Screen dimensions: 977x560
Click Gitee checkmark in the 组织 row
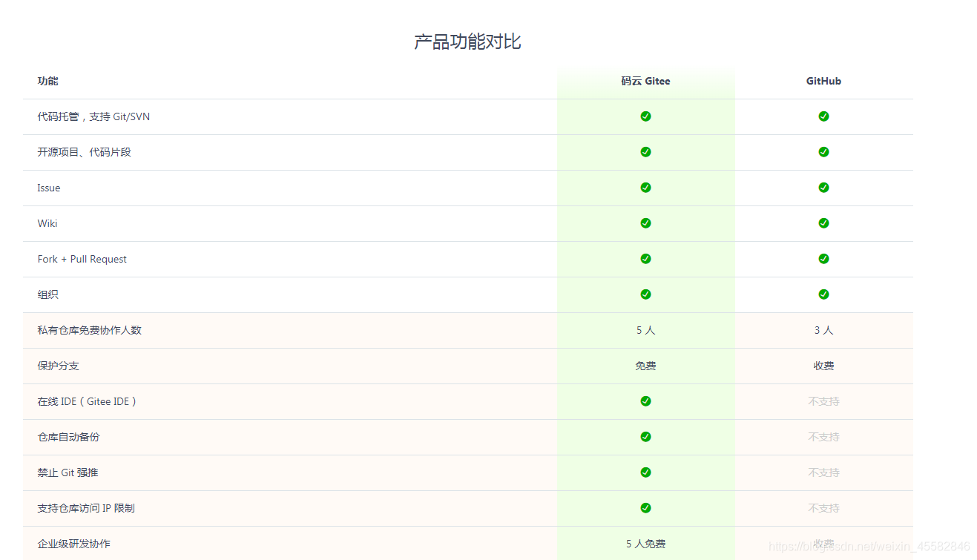pos(645,294)
